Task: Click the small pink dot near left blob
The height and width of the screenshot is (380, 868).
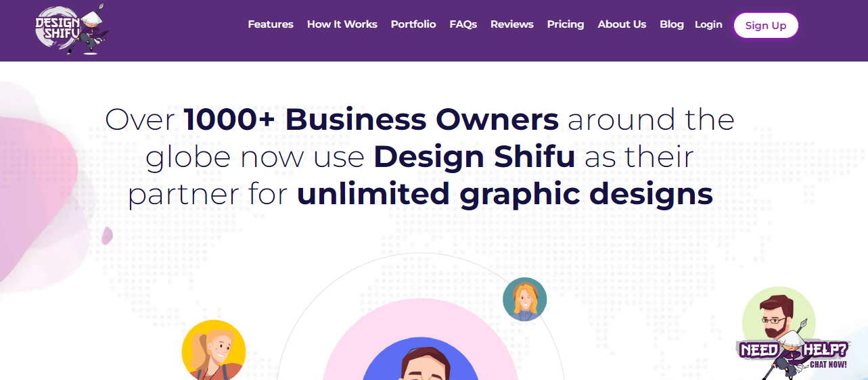Action: click(107, 236)
